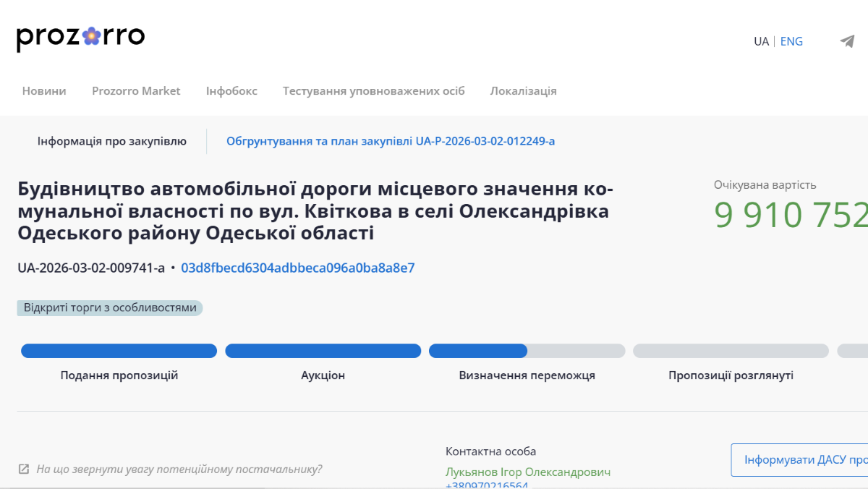868x489 pixels.
Task: Click the Prozorro logo
Action: pyautogui.click(x=80, y=38)
